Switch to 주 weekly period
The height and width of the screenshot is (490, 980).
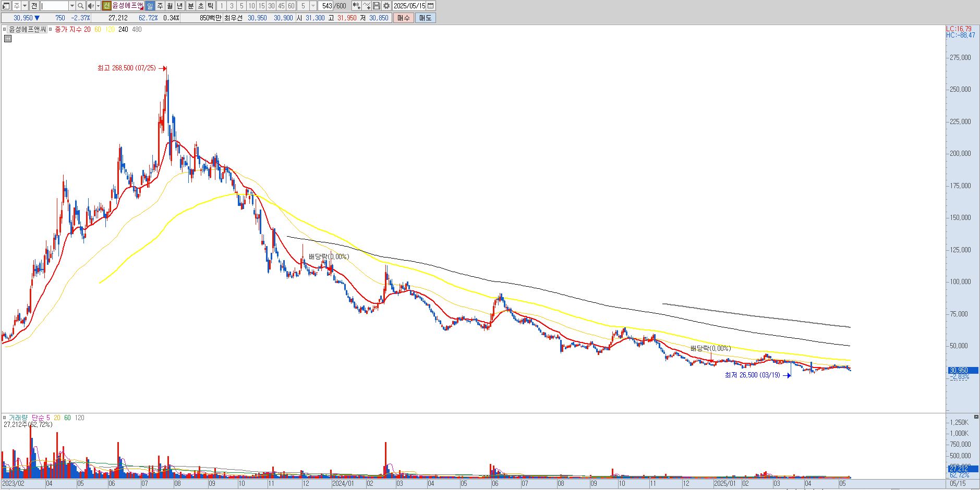click(160, 6)
